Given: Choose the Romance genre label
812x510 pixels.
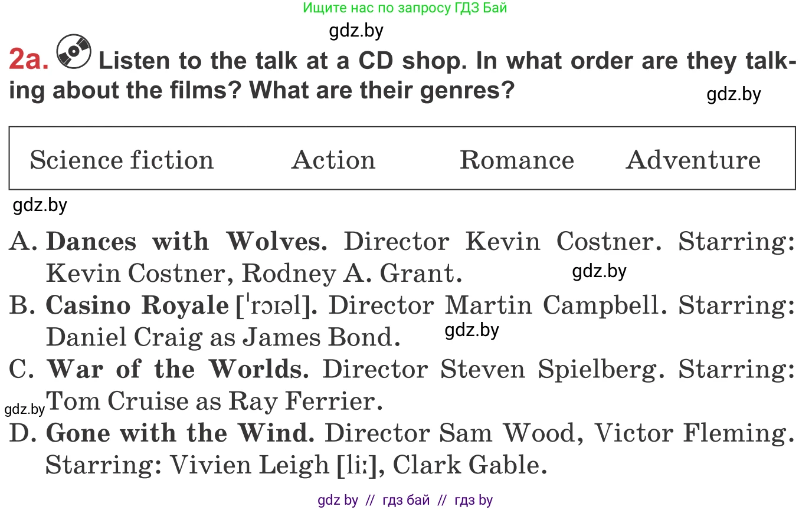Looking at the screenshot, I should pos(516,160).
